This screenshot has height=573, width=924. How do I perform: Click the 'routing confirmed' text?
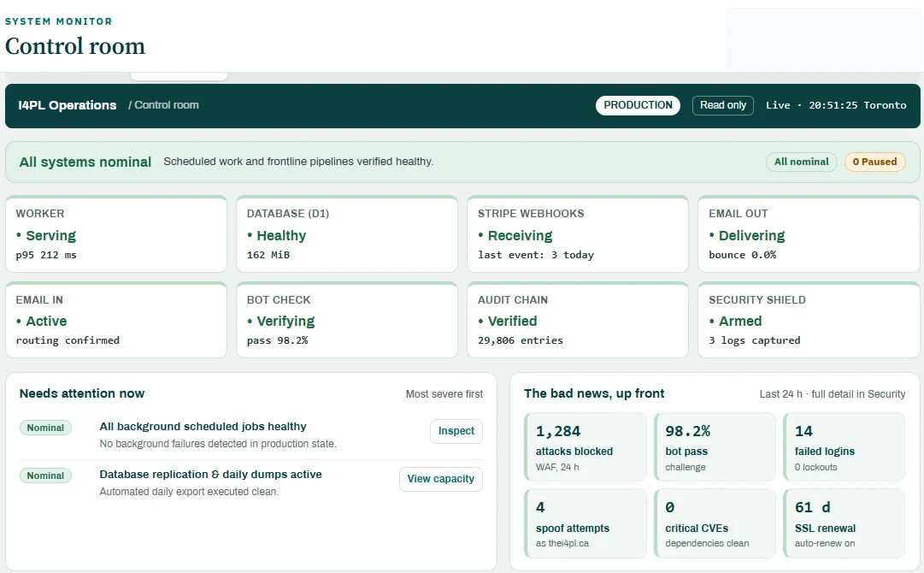click(68, 340)
